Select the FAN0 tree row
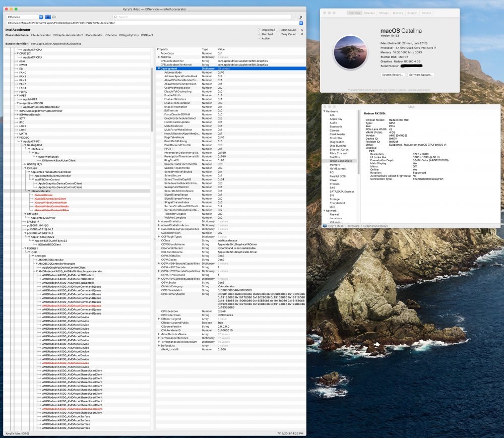504x438 pixels. click(x=23, y=73)
